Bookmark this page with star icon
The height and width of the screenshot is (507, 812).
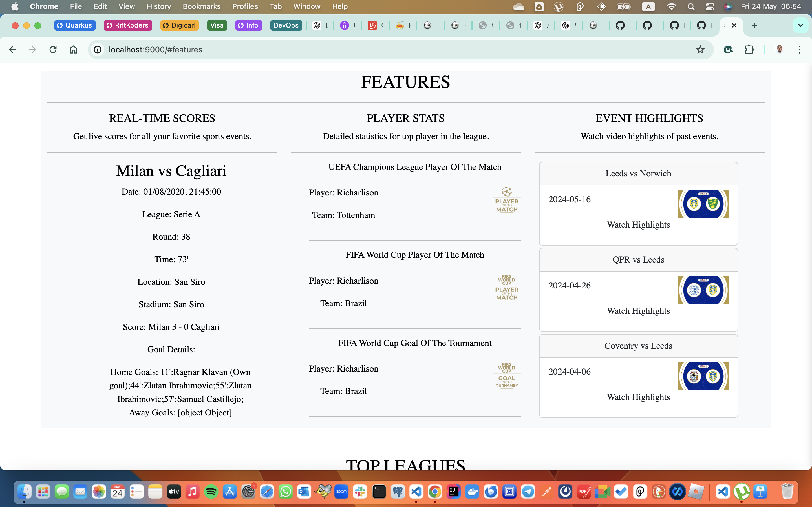pos(700,50)
